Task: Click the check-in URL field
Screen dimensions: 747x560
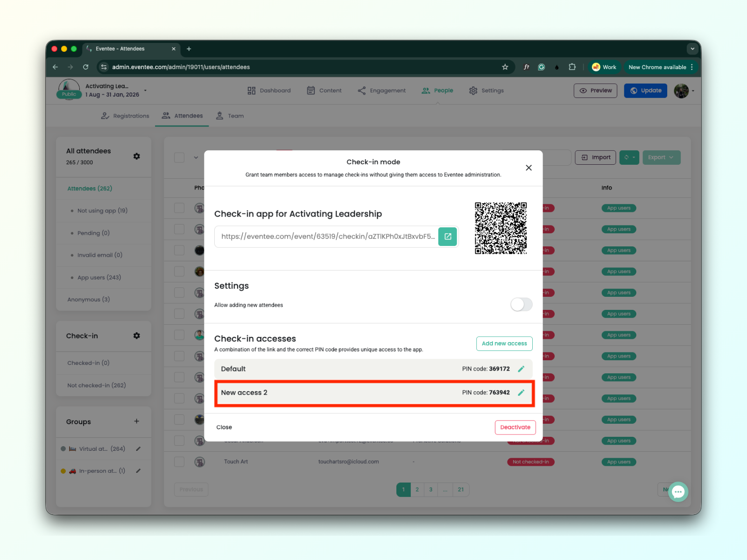Action: (x=327, y=237)
